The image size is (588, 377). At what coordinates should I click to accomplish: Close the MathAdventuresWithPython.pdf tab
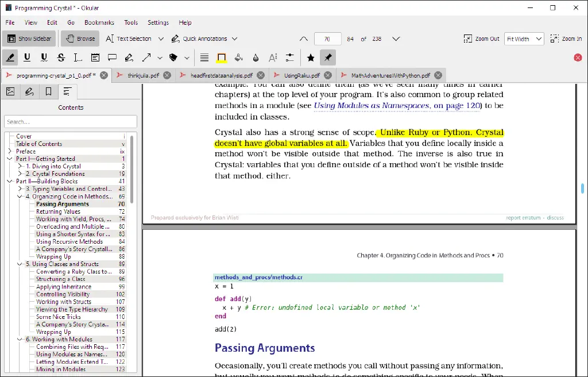tap(438, 75)
